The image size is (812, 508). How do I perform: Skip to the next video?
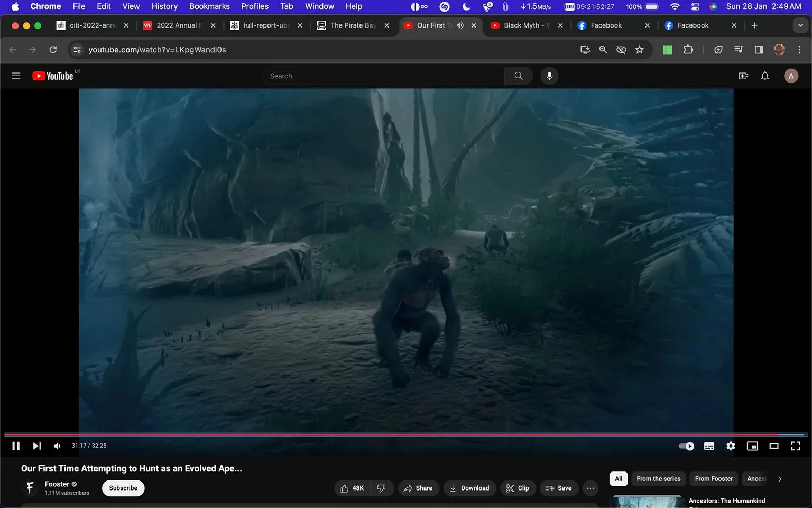pos(36,446)
